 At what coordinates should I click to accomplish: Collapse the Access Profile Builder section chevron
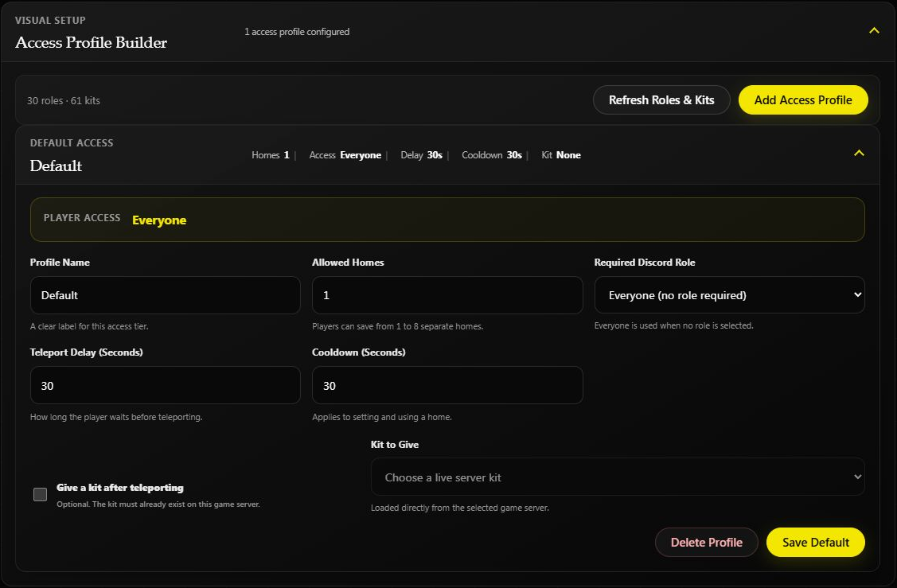tap(874, 31)
